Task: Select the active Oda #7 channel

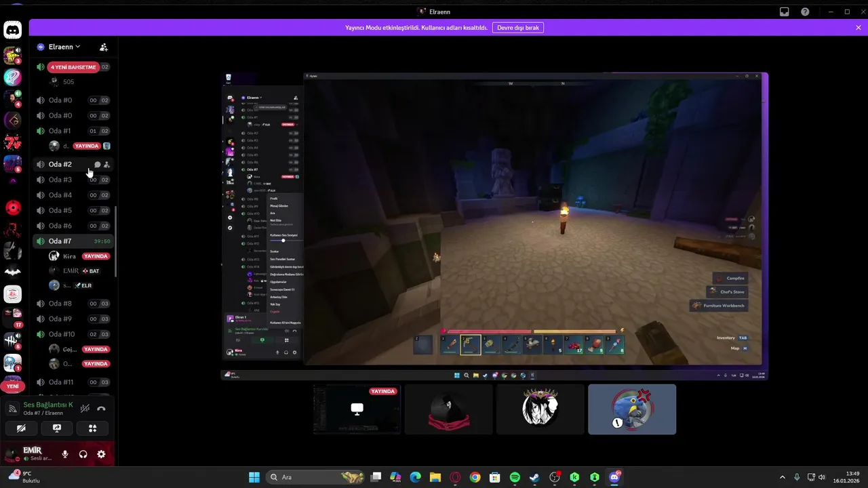Action: [x=73, y=241]
